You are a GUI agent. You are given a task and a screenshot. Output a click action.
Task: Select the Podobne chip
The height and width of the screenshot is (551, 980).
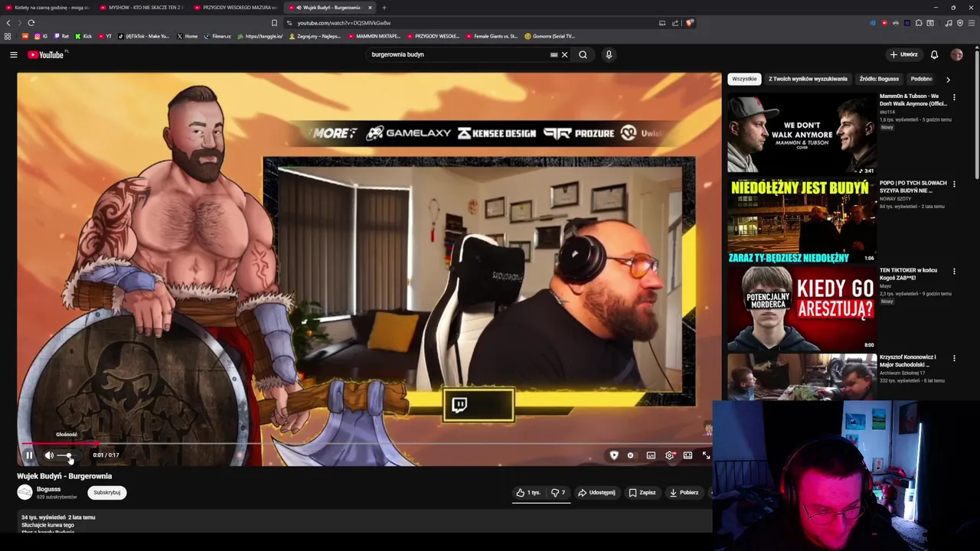point(921,79)
